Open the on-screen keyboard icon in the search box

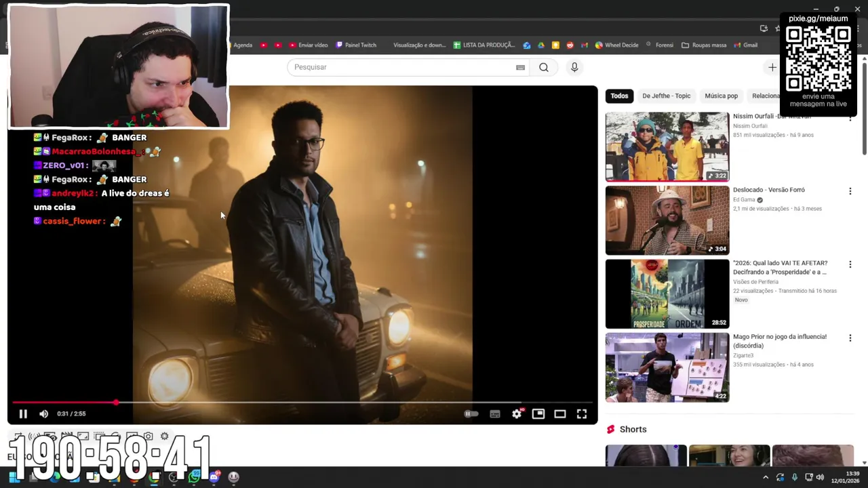520,67
